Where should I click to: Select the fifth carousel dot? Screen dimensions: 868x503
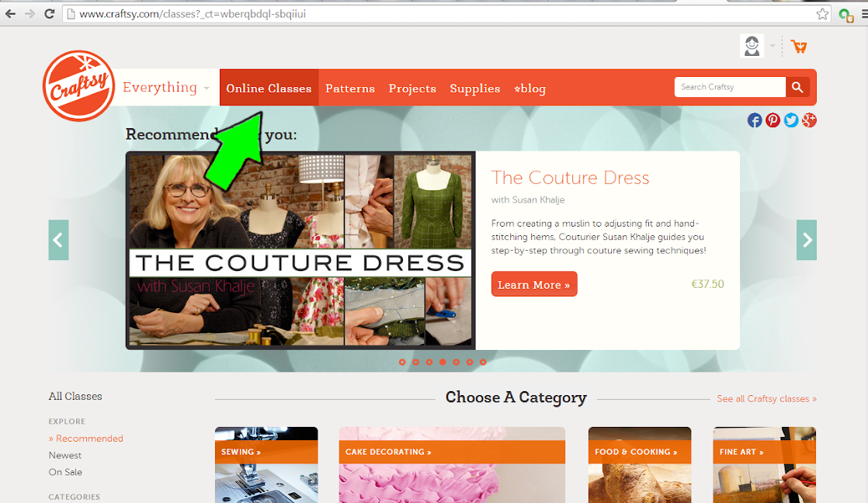[457, 362]
